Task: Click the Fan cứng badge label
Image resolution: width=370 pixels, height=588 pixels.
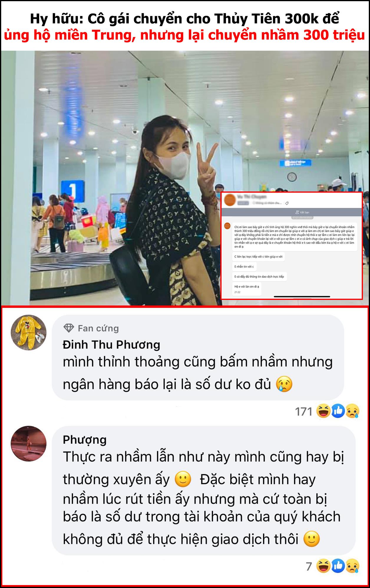Action: pos(98,328)
